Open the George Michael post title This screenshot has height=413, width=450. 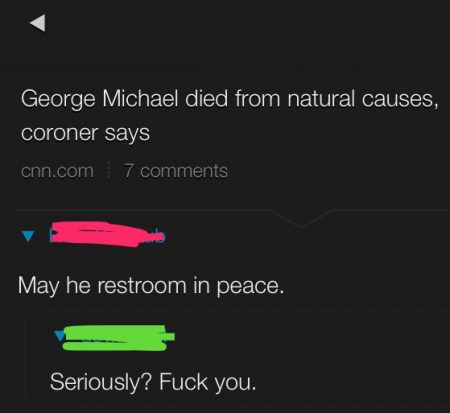point(229,115)
